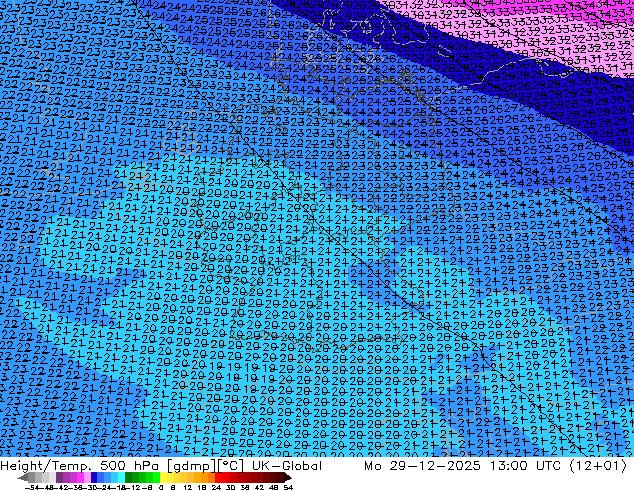This screenshot has width=634, height=490.
Task: Click the dark blue legend swatch
Action: pos(94,478)
